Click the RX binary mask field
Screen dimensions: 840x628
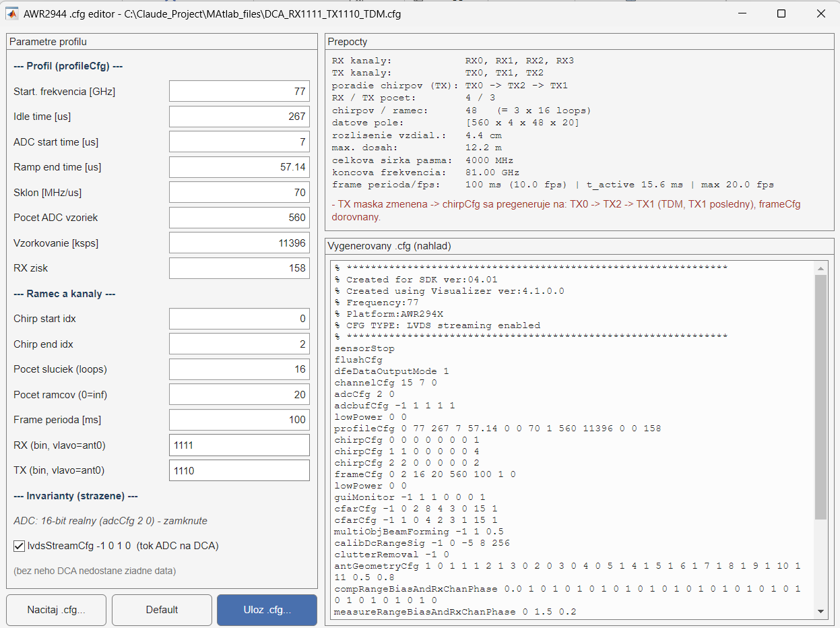pos(239,445)
